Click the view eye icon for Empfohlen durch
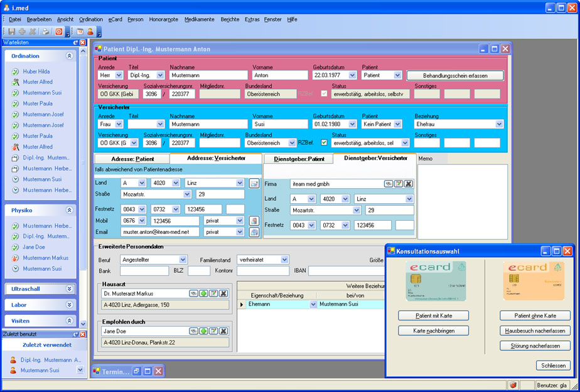This screenshot has width=580, height=392. point(193,331)
